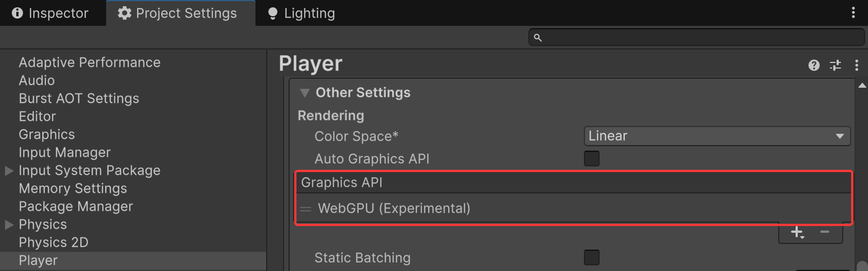Screen dimensions: 868x271
Task: Expand the Physics settings tree item
Action: click(9, 224)
